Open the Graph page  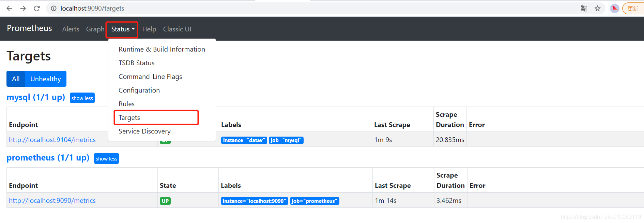(95, 29)
